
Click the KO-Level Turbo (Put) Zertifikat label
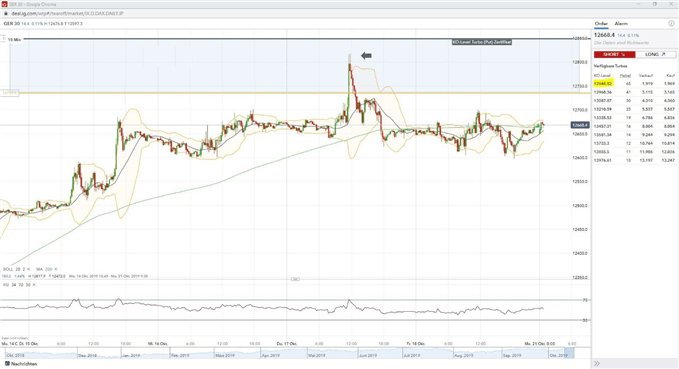pos(482,42)
